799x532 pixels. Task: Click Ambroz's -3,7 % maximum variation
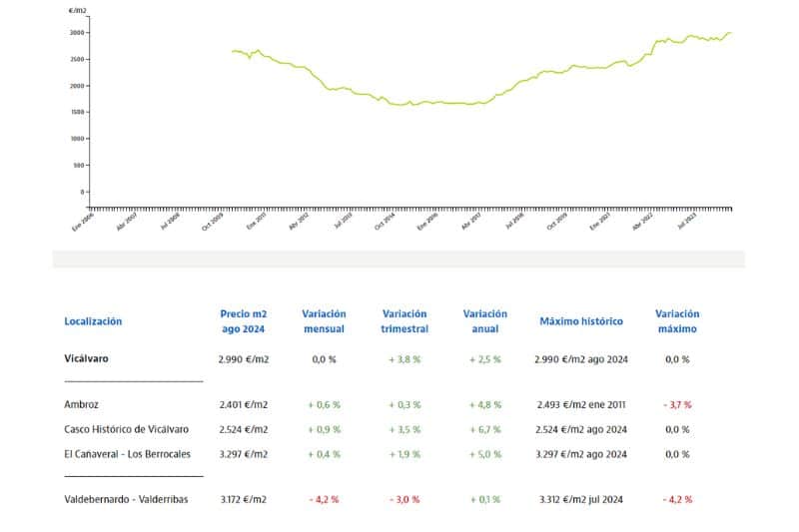pyautogui.click(x=677, y=404)
